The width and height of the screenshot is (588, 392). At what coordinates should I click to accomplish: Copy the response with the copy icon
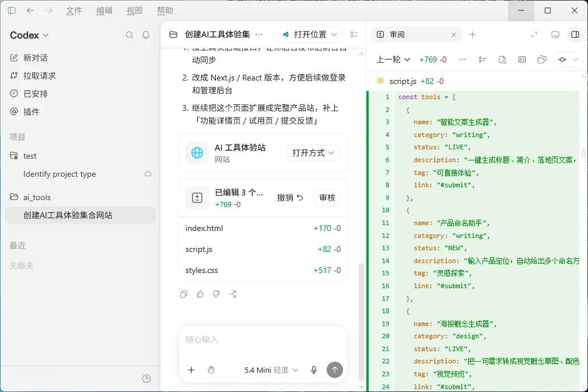click(x=184, y=294)
